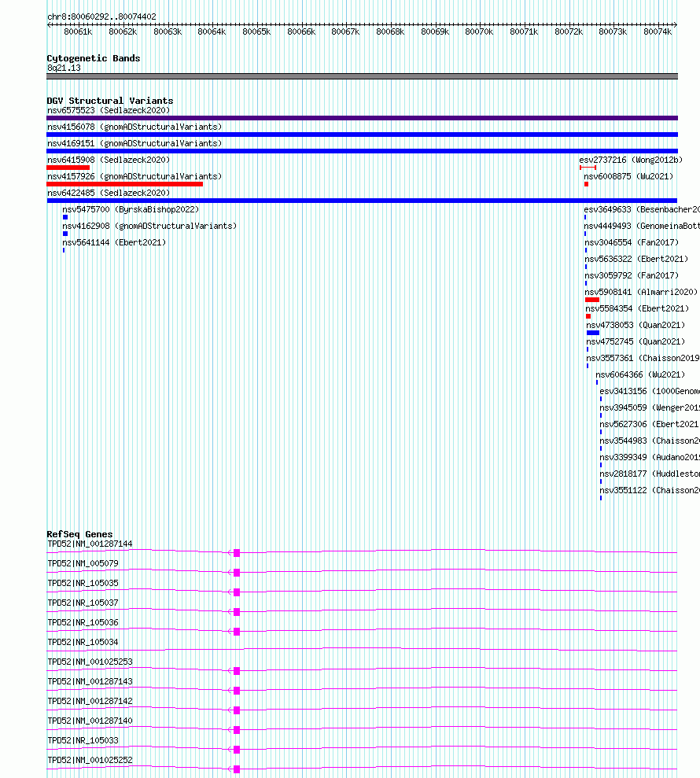Open transcript TPD52|NM_005079
This screenshot has height=778, width=700.
click(x=83, y=564)
